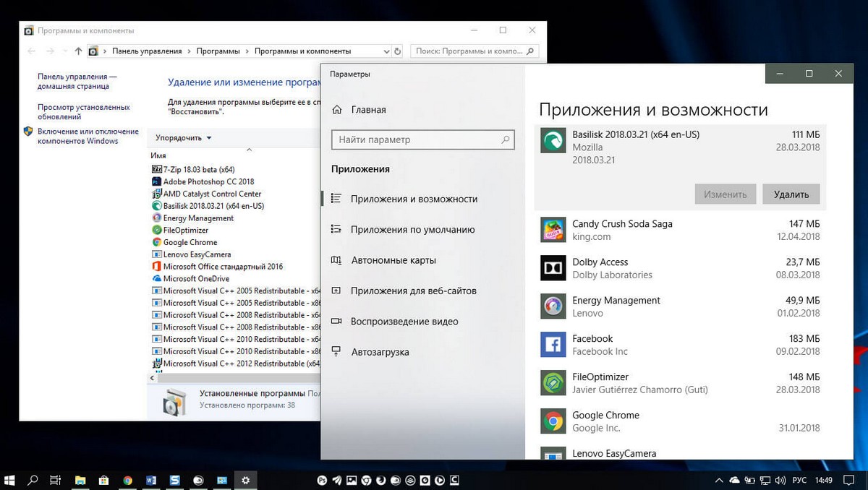Click the search magnifier in Control Panel search box

click(530, 51)
